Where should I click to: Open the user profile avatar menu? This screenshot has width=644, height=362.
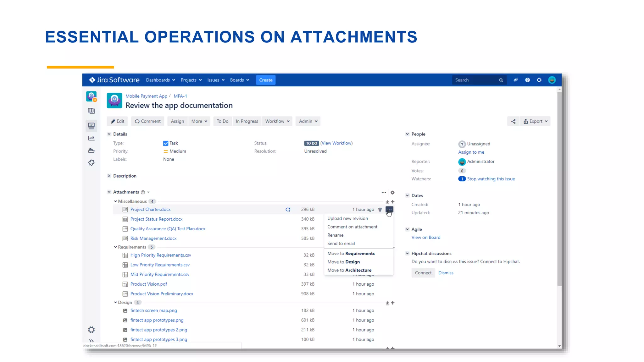(552, 80)
